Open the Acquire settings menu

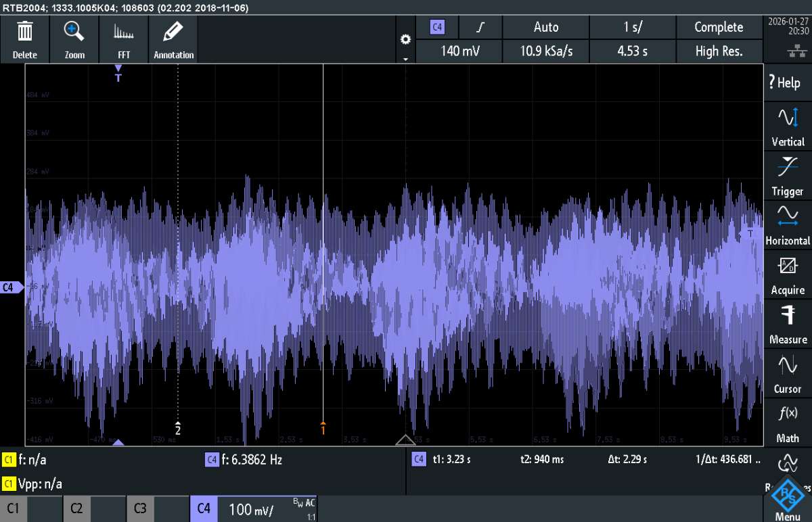[x=788, y=274]
